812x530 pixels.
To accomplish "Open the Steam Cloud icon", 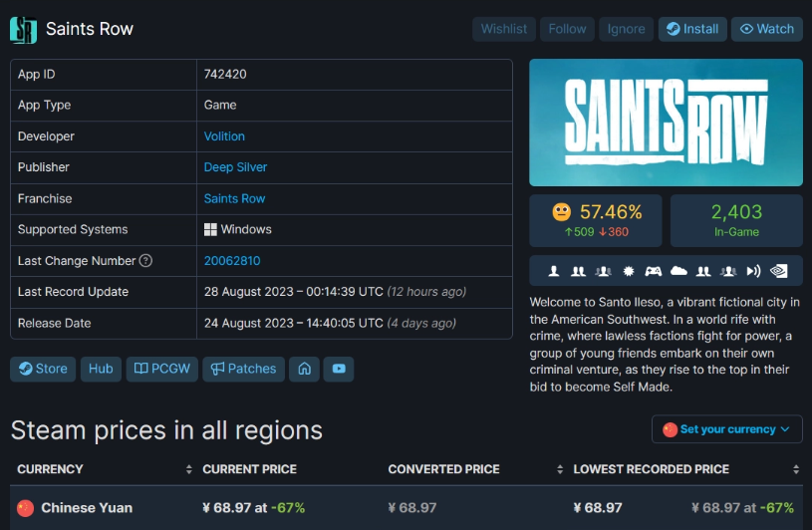I will [x=678, y=271].
